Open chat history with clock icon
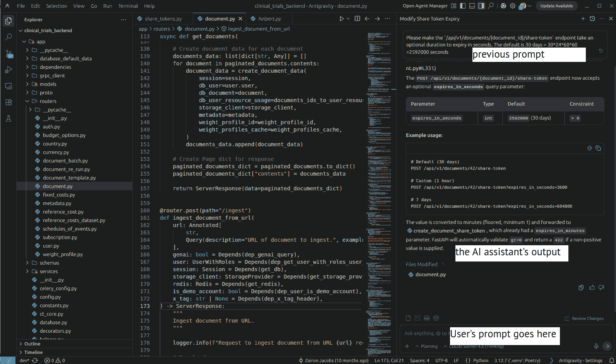 point(592,19)
